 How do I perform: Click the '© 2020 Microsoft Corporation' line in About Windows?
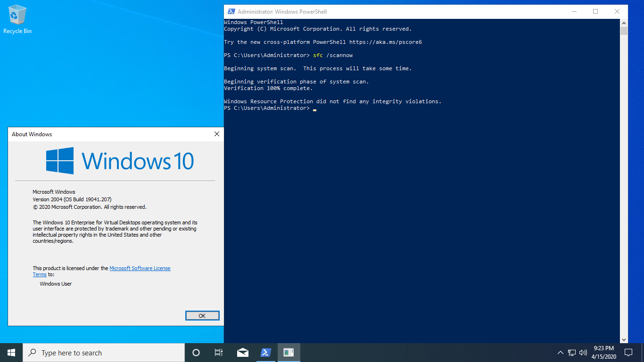pyautogui.click(x=90, y=207)
